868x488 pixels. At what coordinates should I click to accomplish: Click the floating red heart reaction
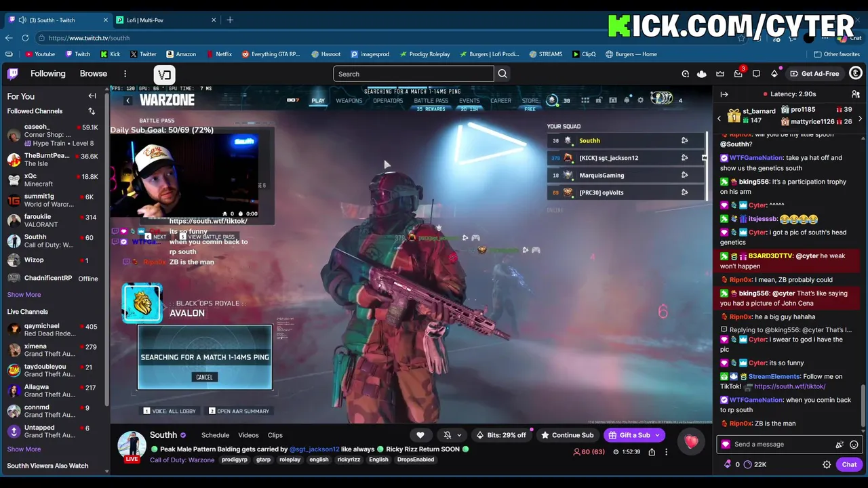pyautogui.click(x=691, y=442)
